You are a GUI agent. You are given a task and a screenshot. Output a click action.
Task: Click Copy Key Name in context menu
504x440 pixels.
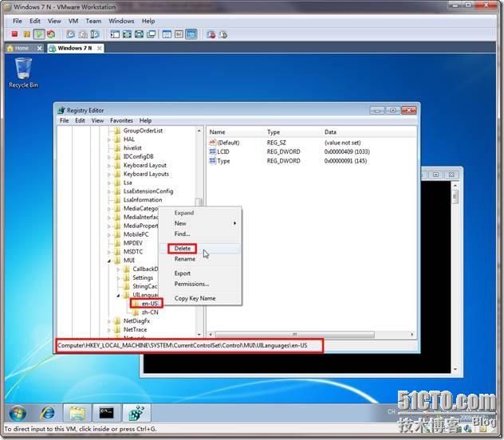(200, 298)
